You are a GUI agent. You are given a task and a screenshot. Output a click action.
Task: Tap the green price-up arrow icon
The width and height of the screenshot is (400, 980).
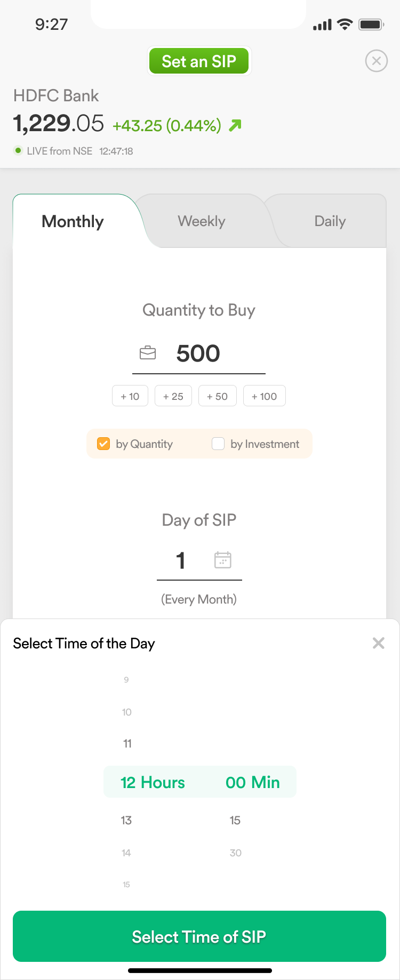[x=235, y=125]
